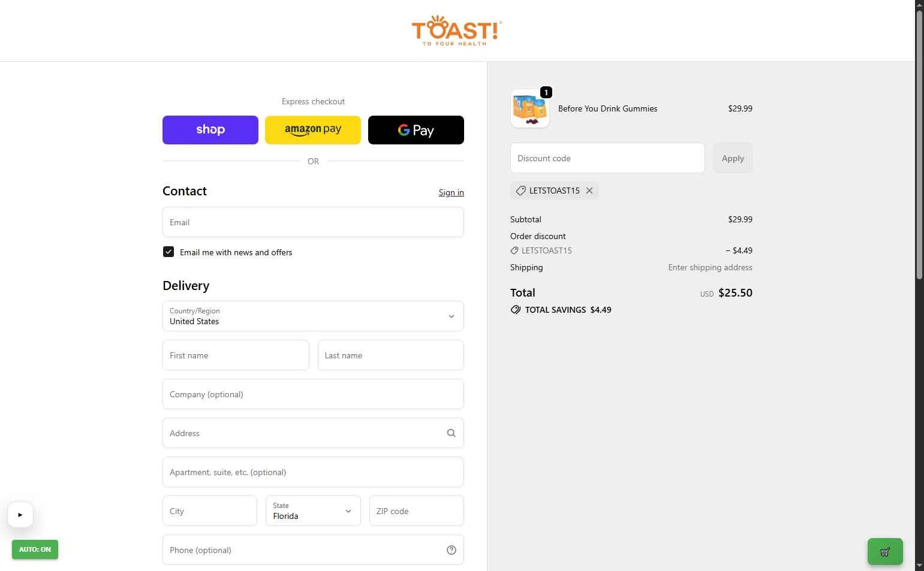
Task: Click the Before You Drink Gummies thumbnail
Action: coord(530,108)
